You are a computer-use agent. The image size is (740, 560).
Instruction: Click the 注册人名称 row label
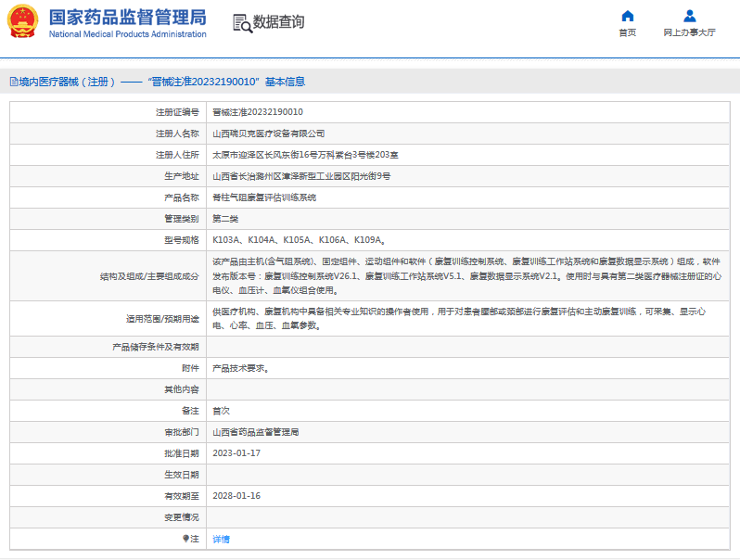(x=177, y=134)
